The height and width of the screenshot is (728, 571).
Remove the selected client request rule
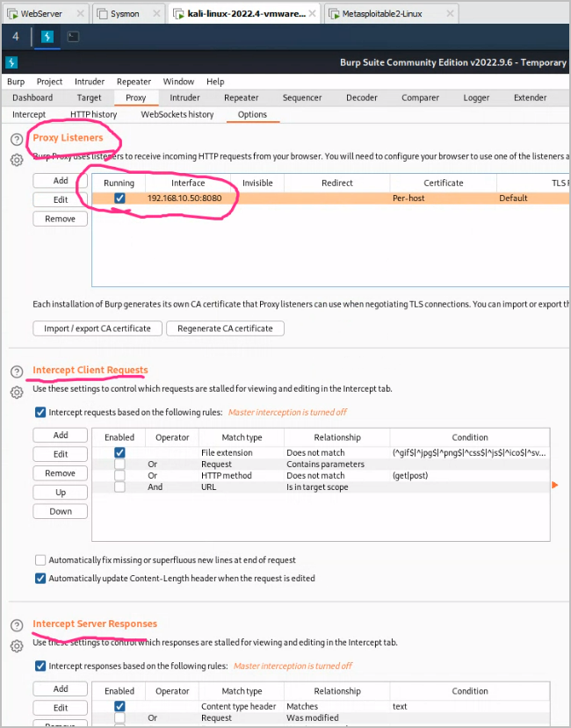(61, 473)
